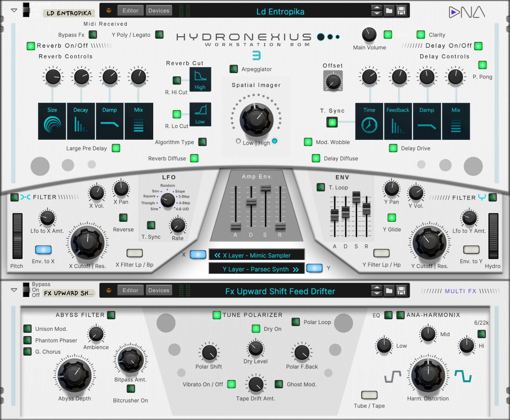
Task: Click the reverb Size icon panel
Action: click(x=52, y=121)
